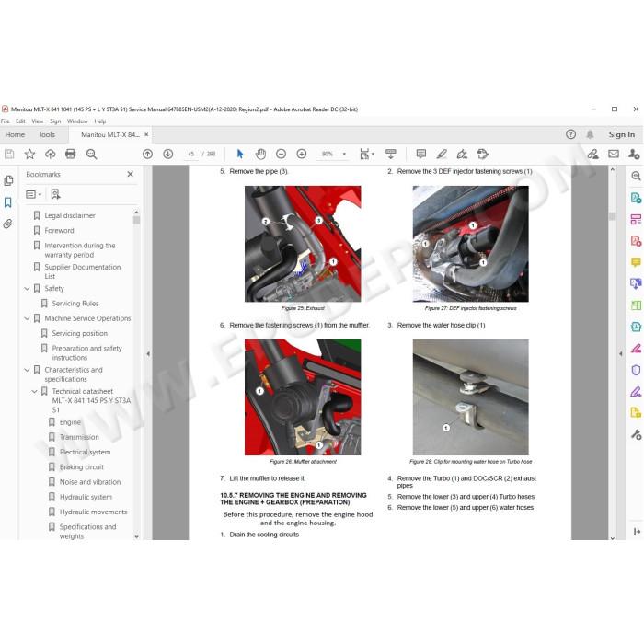
Task: Jump to the Servicing Rules bookmark
Action: [x=75, y=304]
